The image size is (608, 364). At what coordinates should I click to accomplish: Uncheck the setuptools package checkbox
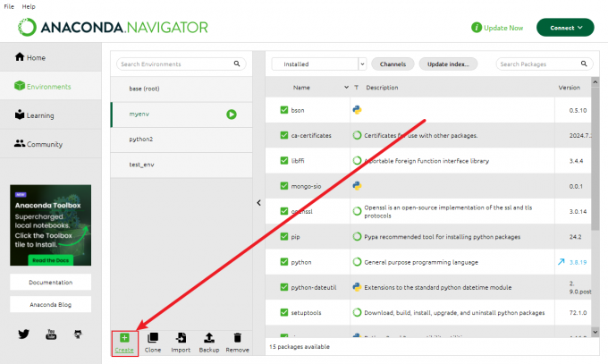[284, 312]
